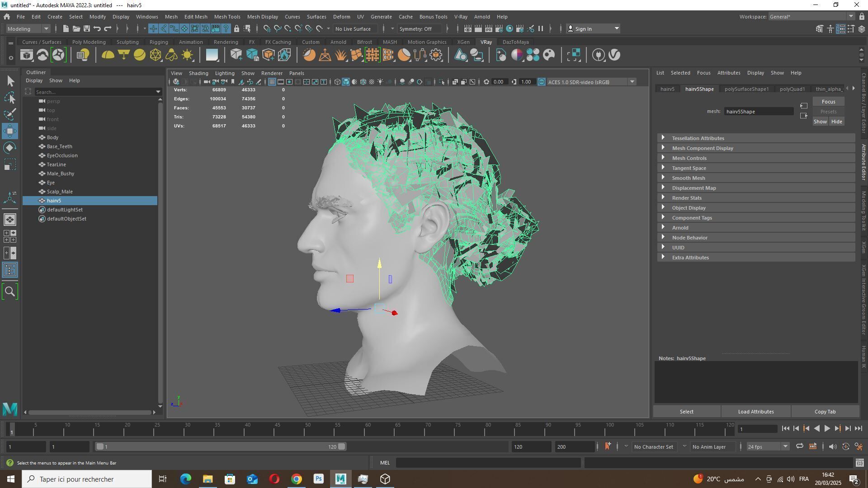The width and height of the screenshot is (868, 488).
Task: Toggle select by object type lock icon
Action: tap(236, 28)
